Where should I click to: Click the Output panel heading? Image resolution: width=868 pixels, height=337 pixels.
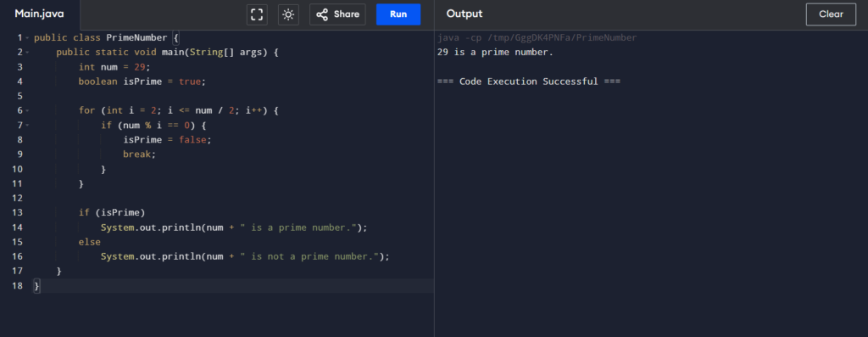465,14
